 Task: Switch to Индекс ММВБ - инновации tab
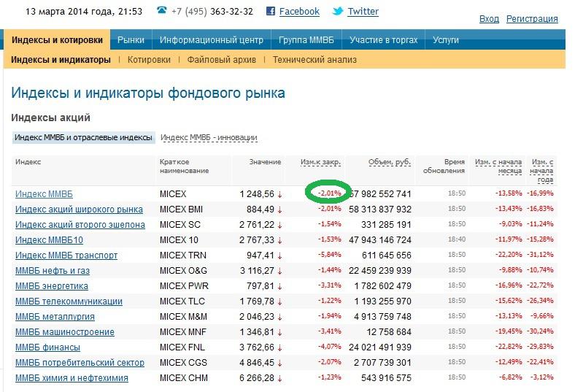click(x=209, y=137)
